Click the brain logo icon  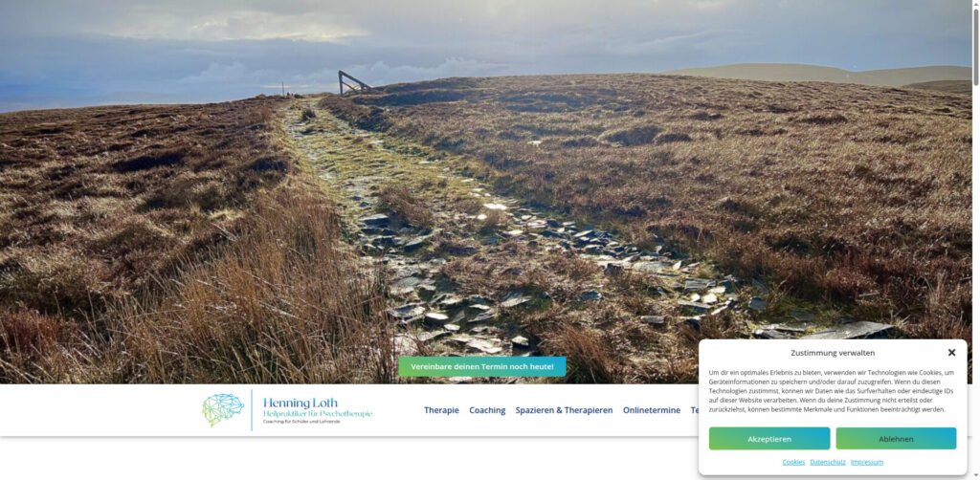coord(223,409)
